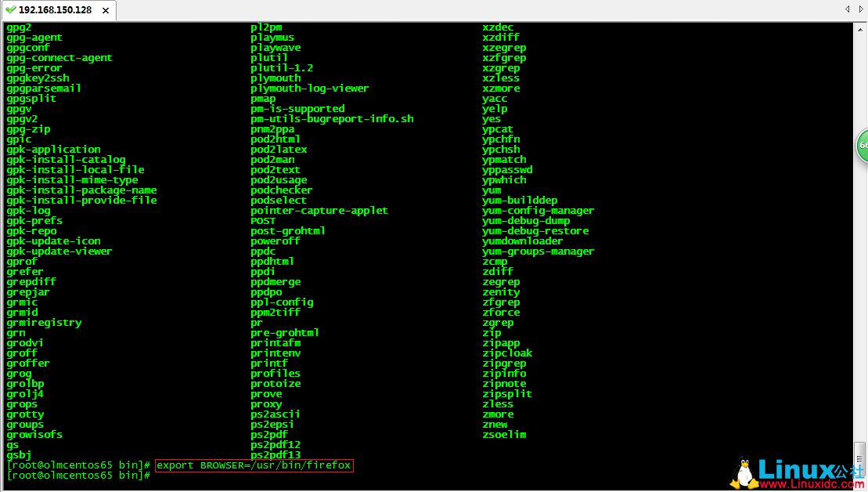Click the tab scroll left arrow
Image resolution: width=868 pixels, height=492 pixels.
coord(848,9)
